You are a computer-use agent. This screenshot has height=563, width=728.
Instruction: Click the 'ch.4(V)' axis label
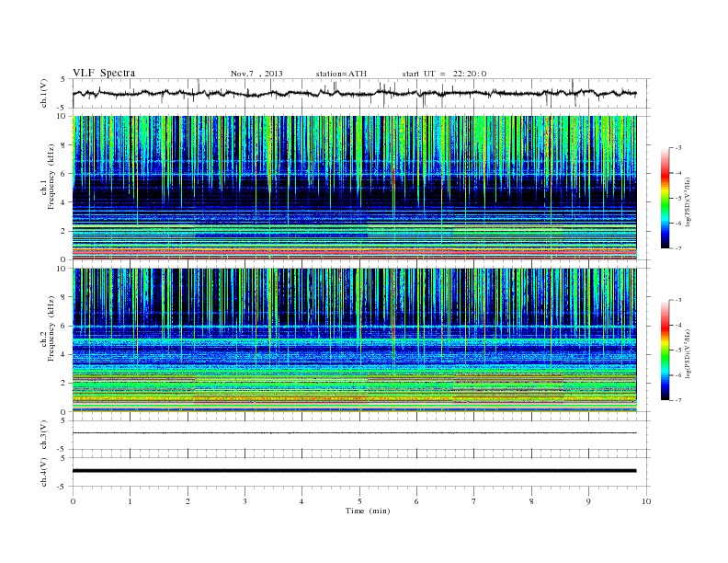pos(44,472)
